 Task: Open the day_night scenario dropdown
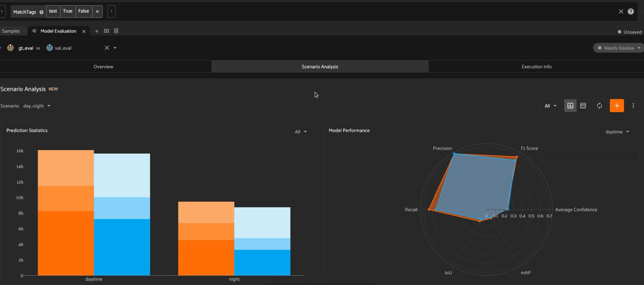(37, 106)
